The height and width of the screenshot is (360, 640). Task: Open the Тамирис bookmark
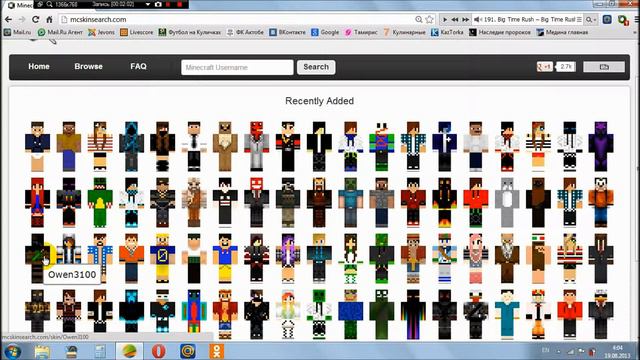pyautogui.click(x=361, y=32)
